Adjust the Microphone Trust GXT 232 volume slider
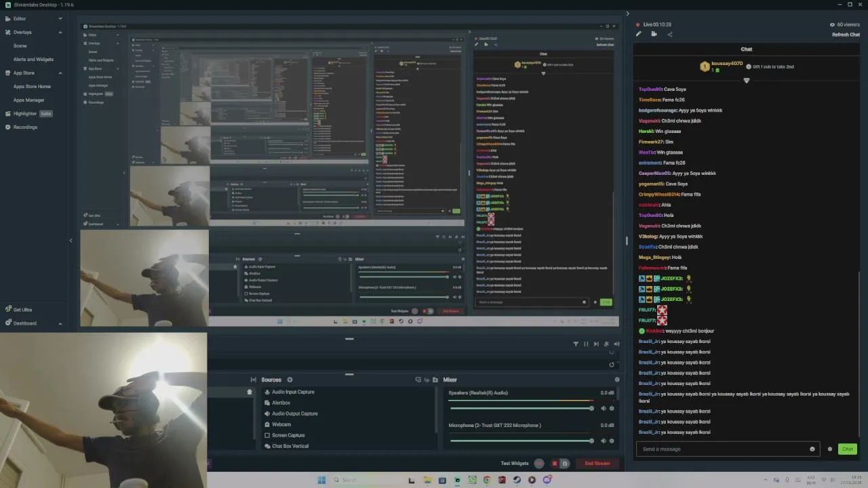 (x=521, y=441)
